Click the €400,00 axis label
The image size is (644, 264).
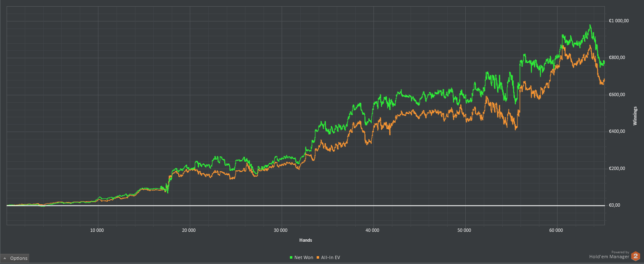(617, 131)
